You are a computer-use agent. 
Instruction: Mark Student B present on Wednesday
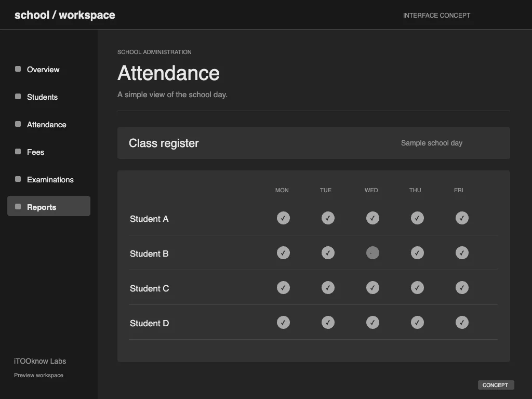coord(373,253)
